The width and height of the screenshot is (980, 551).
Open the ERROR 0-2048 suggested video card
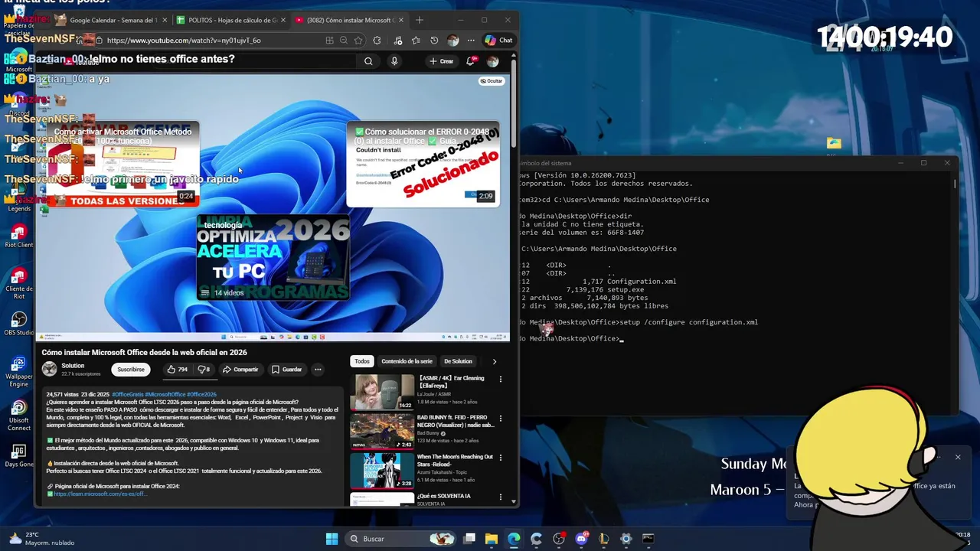click(x=423, y=165)
